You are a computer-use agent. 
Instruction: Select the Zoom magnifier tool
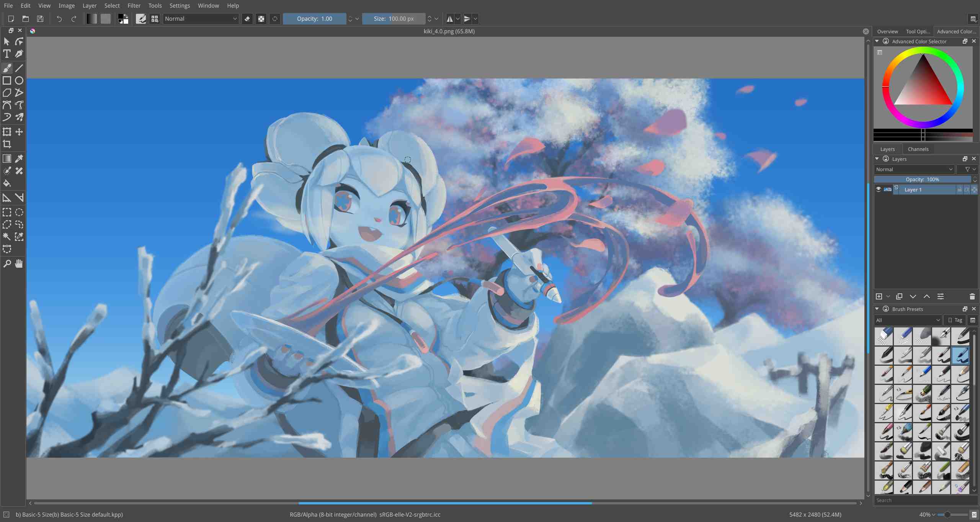7,263
